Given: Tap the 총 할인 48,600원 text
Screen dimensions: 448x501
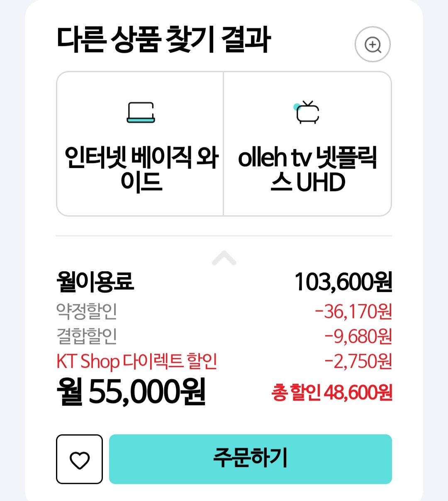Looking at the screenshot, I should pyautogui.click(x=332, y=392).
